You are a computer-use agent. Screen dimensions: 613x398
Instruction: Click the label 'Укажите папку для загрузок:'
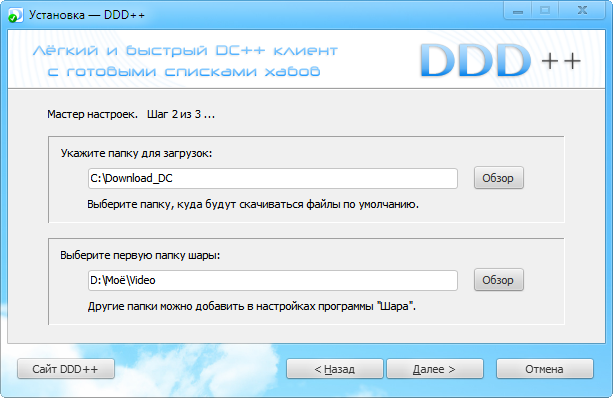[136, 153]
